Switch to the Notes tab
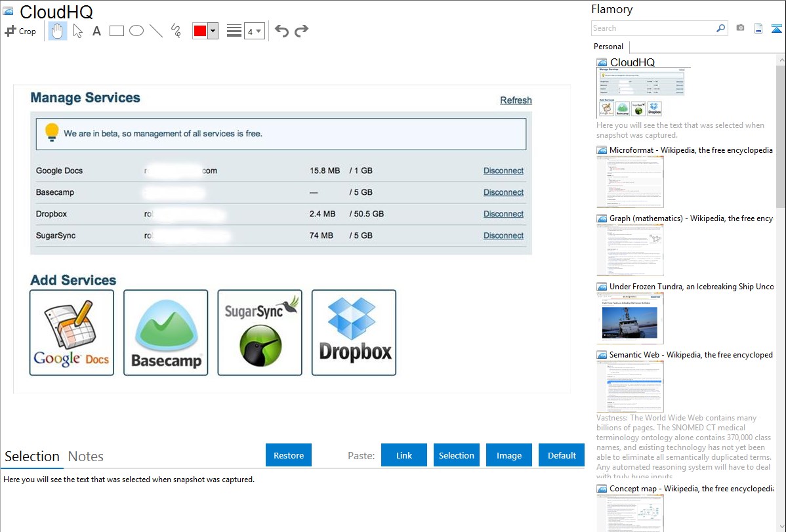 [x=86, y=457]
